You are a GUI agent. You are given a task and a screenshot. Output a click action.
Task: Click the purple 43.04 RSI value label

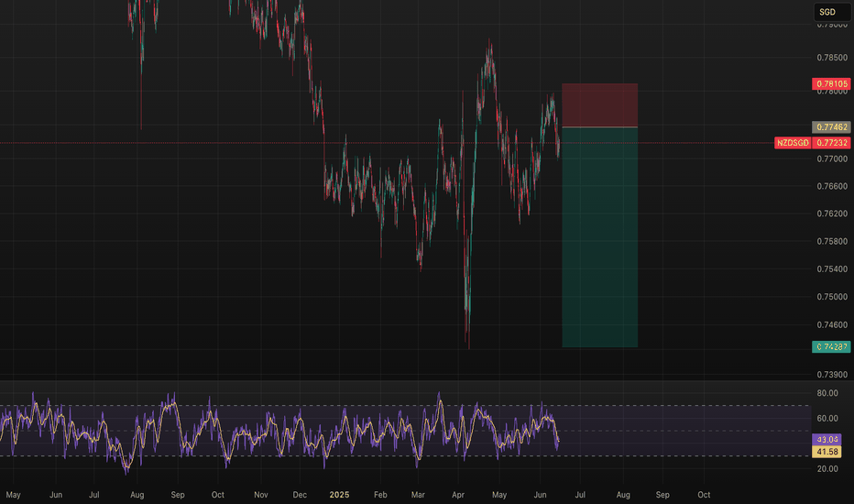[827, 439]
